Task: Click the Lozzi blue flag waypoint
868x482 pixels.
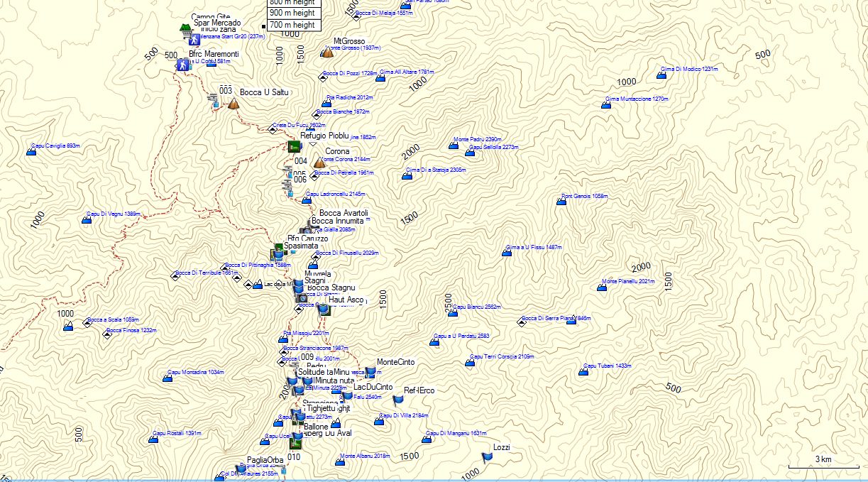Action: tap(487, 458)
